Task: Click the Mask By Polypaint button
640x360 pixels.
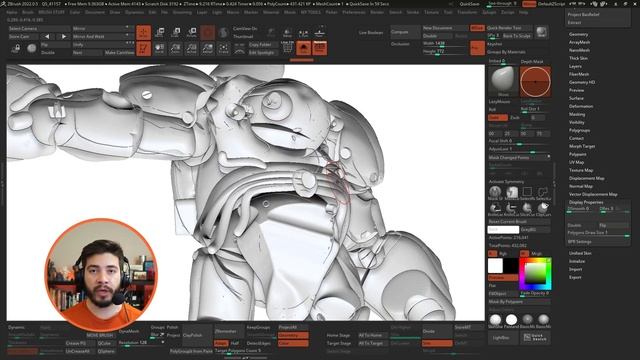Action: point(519,302)
